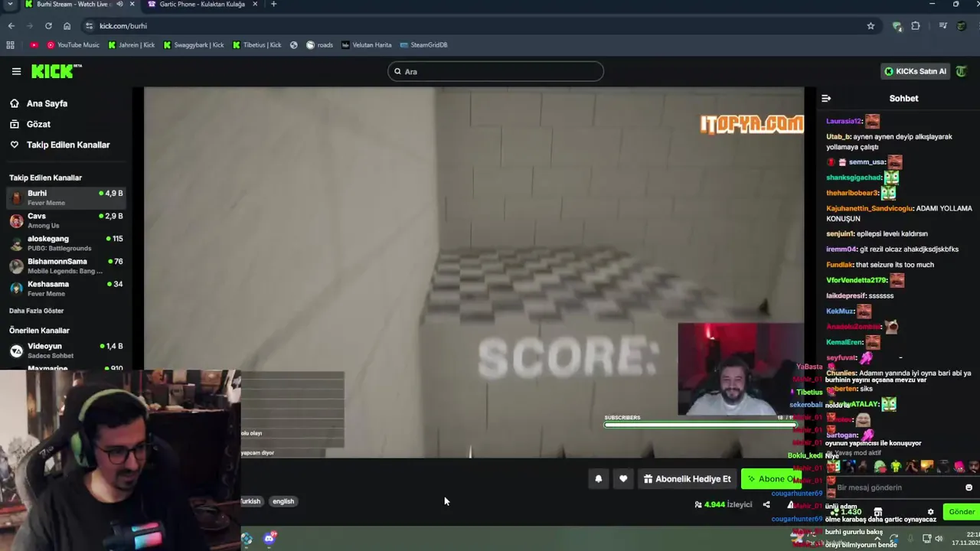The width and height of the screenshot is (980, 551).
Task: Open Gözat in sidebar
Action: click(x=38, y=124)
